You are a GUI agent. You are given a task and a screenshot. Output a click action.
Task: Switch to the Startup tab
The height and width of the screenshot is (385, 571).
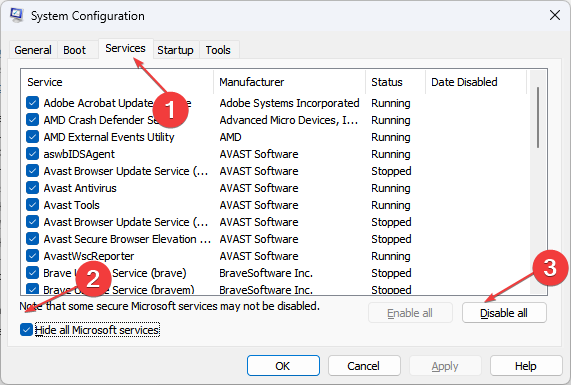175,50
